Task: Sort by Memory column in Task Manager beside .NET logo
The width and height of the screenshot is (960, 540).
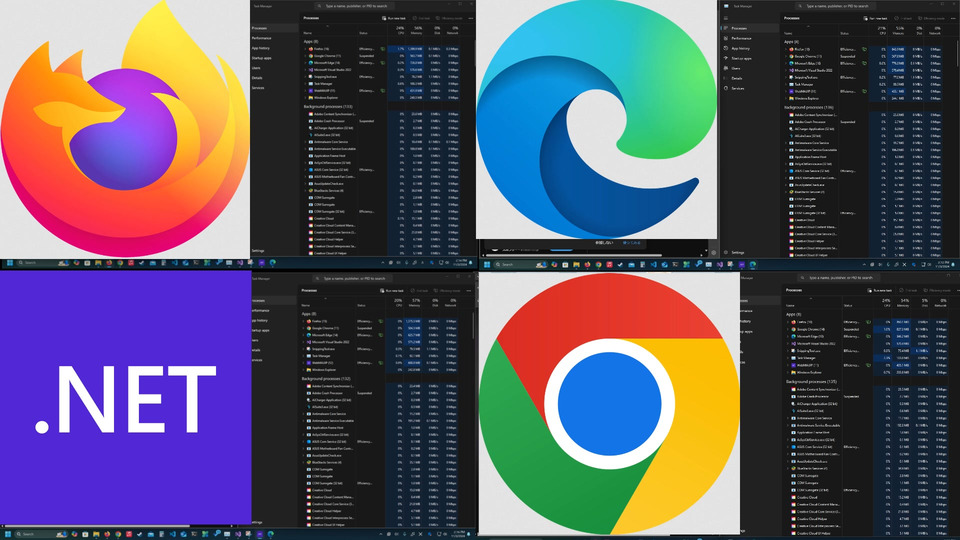Action: 414,303
